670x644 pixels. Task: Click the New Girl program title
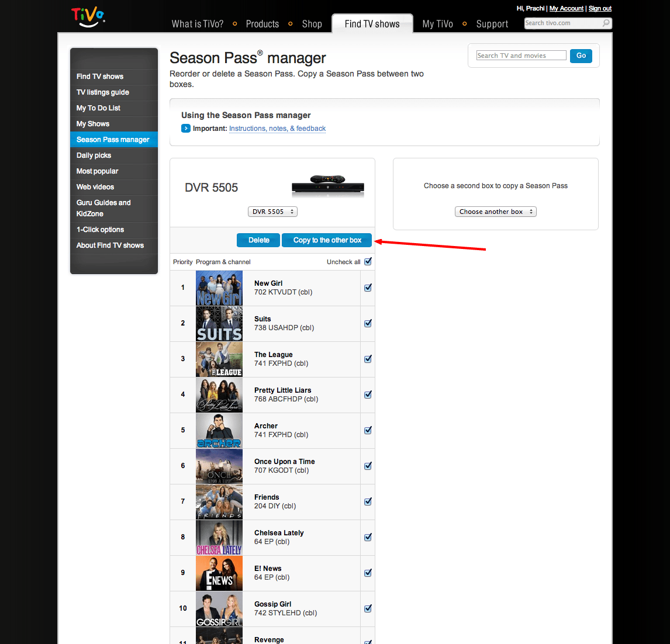tap(268, 283)
